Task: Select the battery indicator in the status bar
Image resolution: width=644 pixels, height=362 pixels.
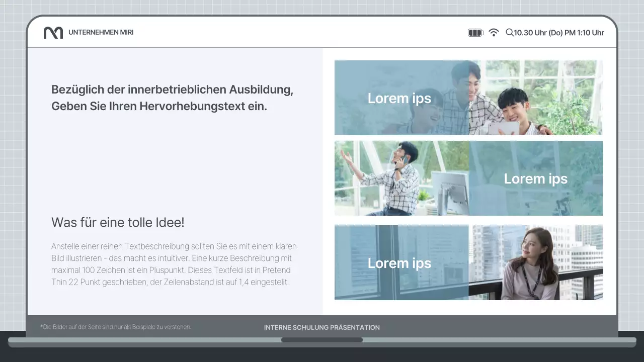Action: [x=475, y=32]
